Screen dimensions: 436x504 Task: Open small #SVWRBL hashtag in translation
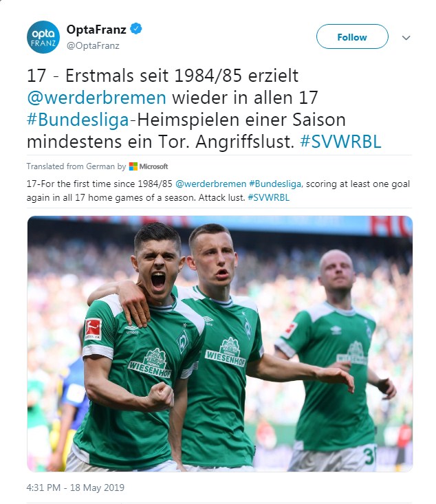click(x=268, y=197)
